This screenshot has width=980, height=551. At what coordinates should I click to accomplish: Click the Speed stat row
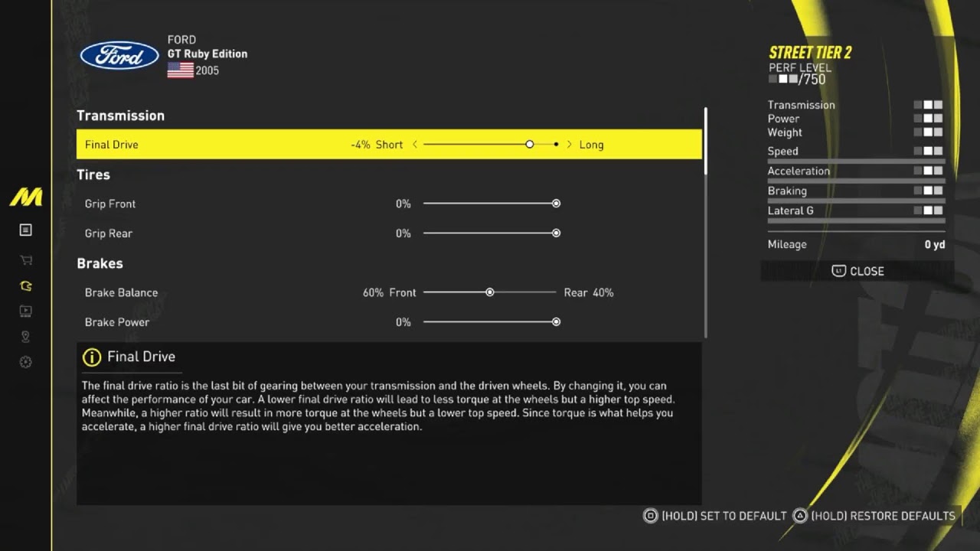[x=856, y=153]
